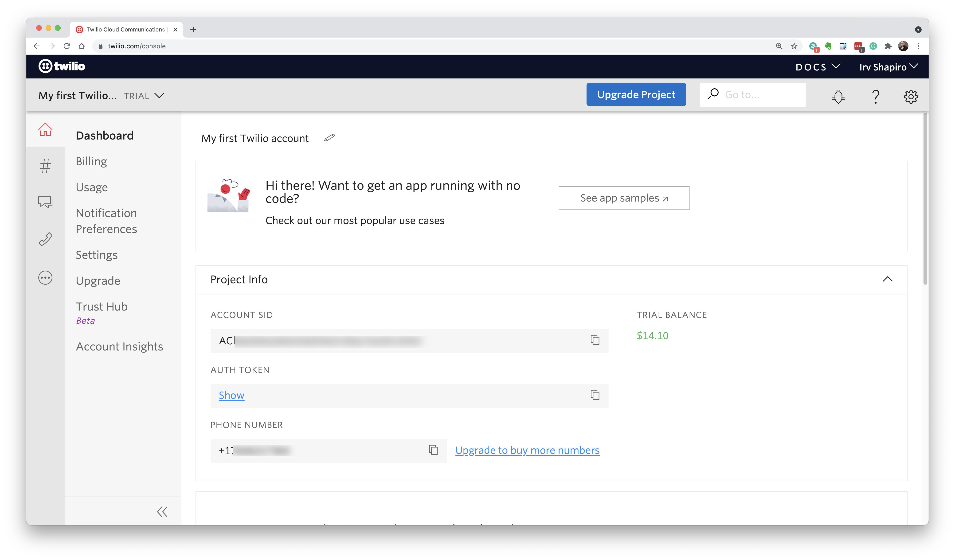The image size is (955, 560).
Task: Open the Phone Numbers hash icon
Action: coord(45,166)
